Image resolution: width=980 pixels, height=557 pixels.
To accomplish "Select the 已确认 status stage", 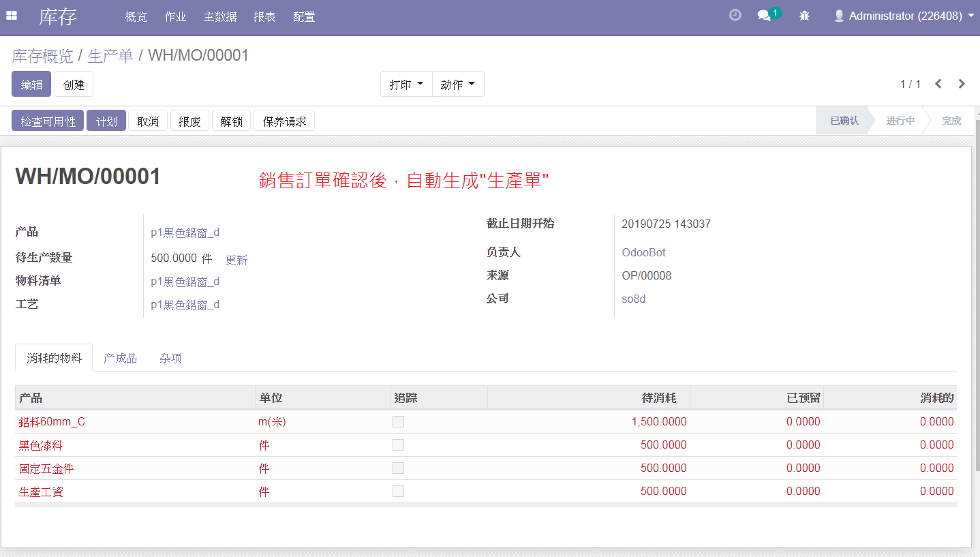I will pyautogui.click(x=844, y=121).
